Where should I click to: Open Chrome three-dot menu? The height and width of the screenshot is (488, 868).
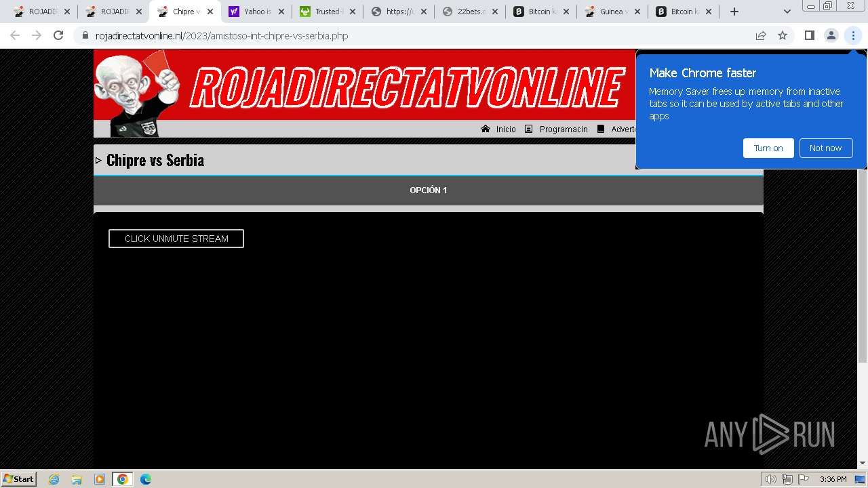(853, 36)
